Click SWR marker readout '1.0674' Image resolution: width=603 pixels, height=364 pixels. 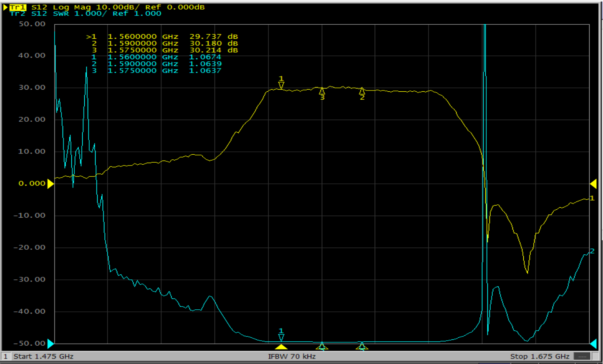tap(205, 57)
